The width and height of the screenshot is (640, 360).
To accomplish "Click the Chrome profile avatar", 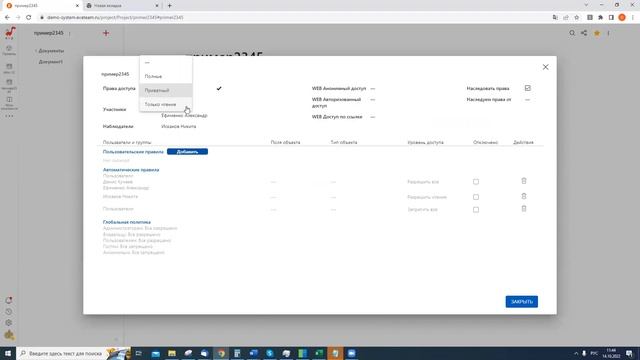I will [x=622, y=18].
